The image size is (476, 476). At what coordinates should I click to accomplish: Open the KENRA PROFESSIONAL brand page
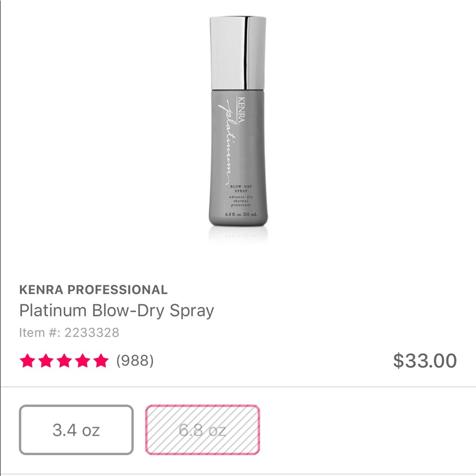[x=94, y=289]
